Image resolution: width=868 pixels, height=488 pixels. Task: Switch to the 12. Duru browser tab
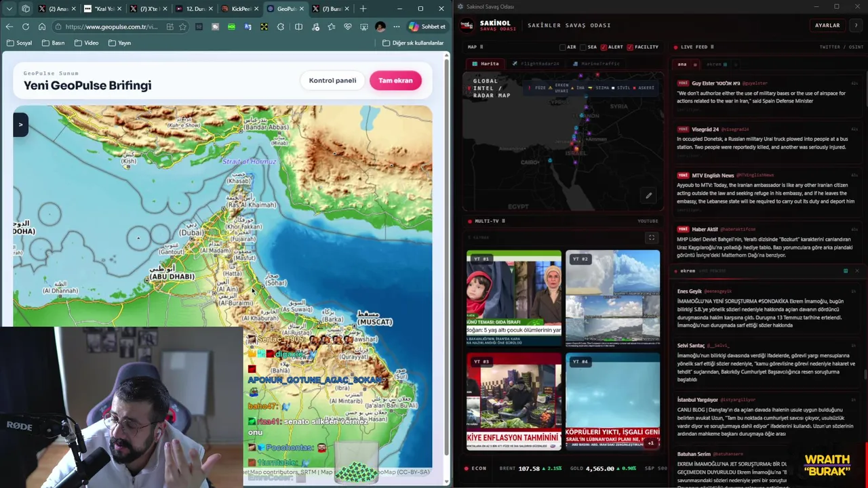pos(195,9)
